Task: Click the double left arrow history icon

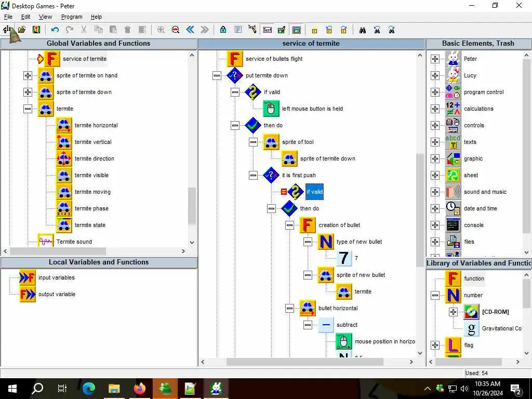Action: (x=190, y=30)
